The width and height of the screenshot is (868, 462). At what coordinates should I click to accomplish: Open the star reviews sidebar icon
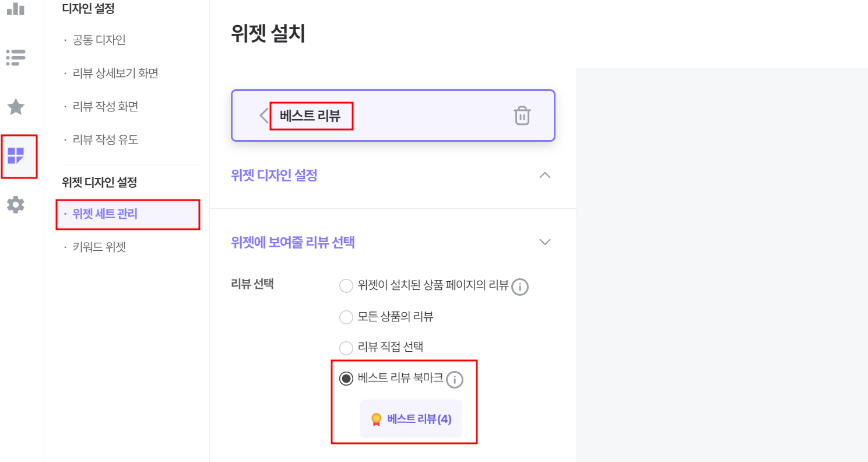pos(16,107)
